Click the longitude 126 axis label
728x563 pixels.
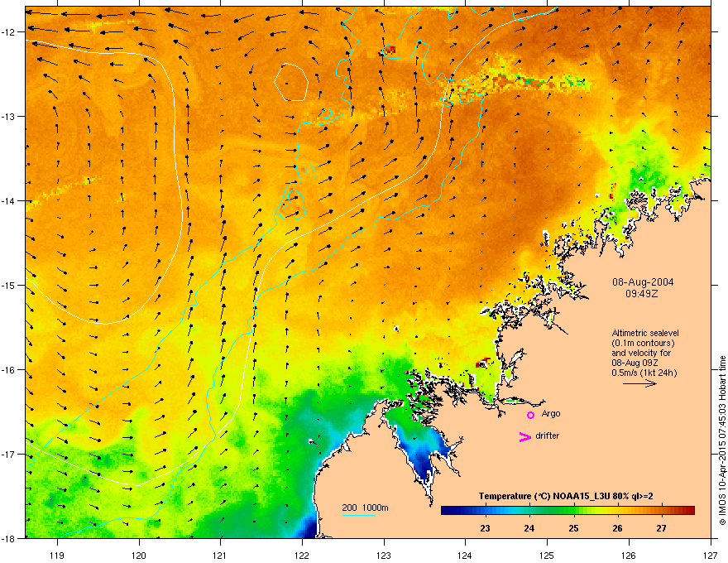coord(628,555)
